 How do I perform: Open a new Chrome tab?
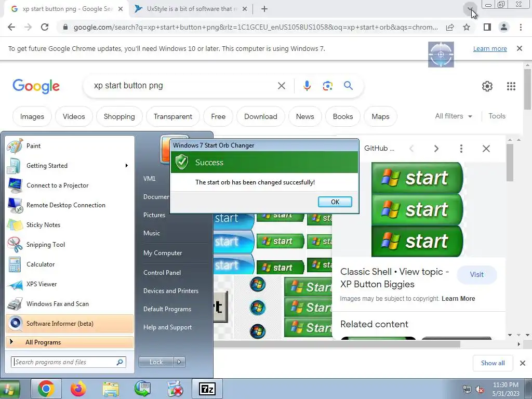[x=264, y=9]
